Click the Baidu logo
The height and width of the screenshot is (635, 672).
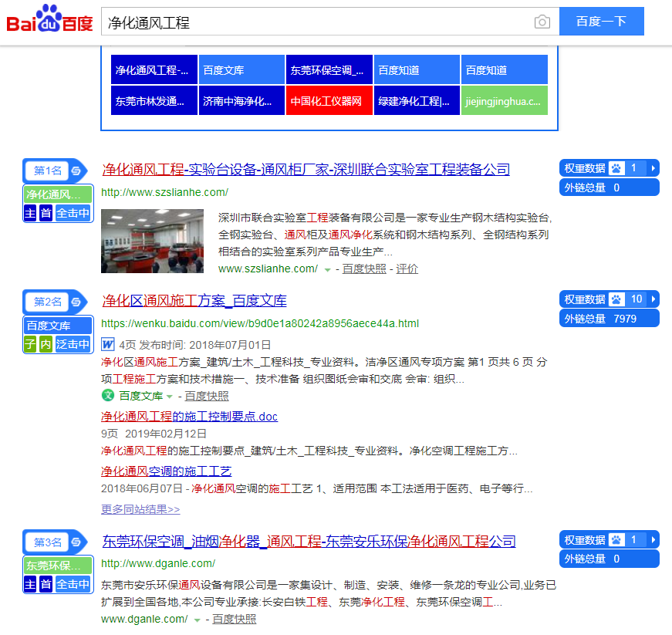click(x=49, y=19)
